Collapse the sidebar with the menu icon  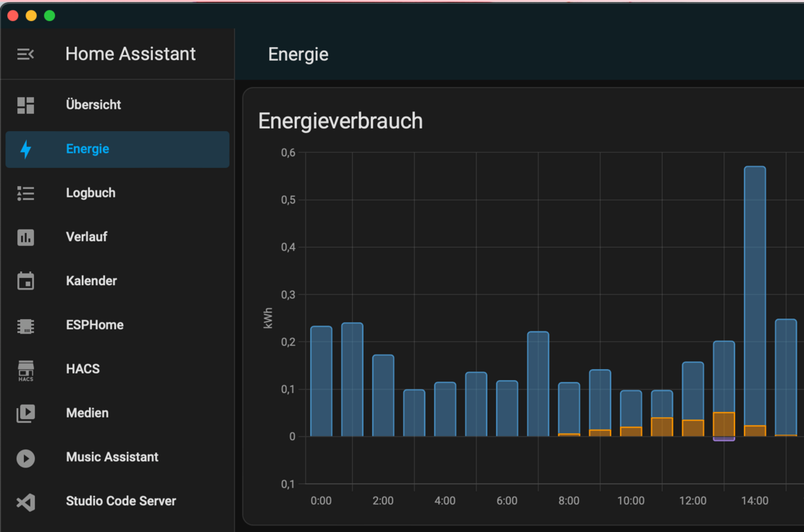[25, 54]
